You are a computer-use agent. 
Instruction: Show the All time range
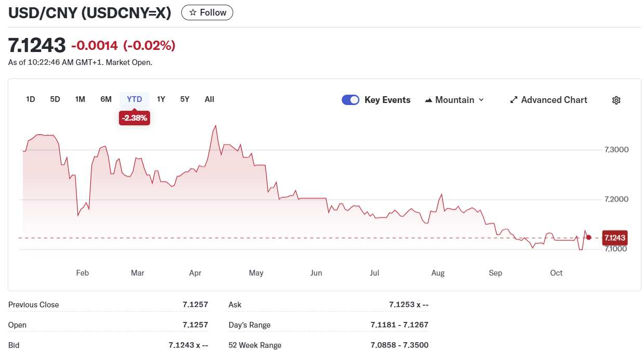coord(209,99)
